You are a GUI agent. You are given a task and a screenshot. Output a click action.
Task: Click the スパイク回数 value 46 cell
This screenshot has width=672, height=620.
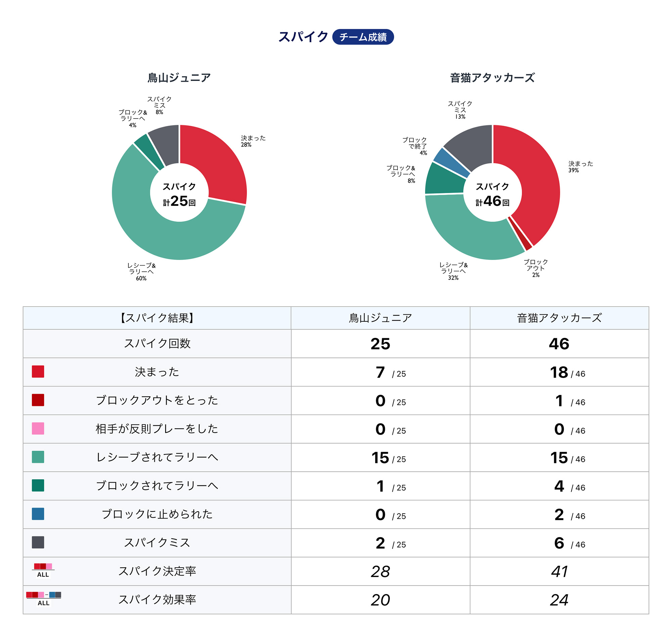[x=559, y=344]
